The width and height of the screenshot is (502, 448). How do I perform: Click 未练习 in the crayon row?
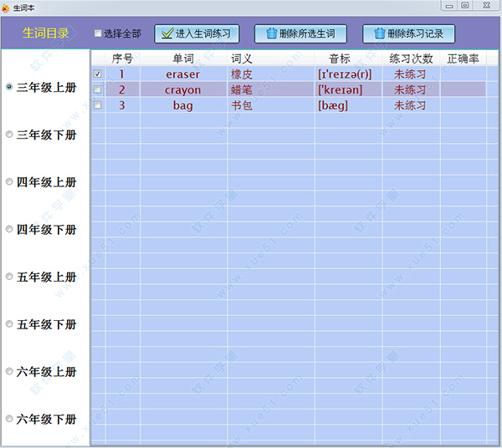pyautogui.click(x=410, y=90)
